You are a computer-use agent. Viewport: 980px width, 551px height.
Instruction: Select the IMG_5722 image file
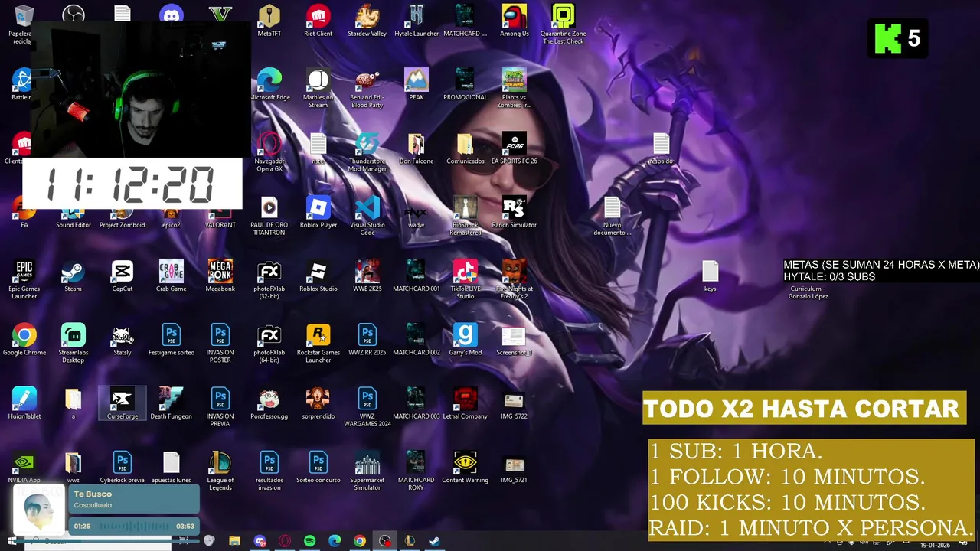pos(514,403)
